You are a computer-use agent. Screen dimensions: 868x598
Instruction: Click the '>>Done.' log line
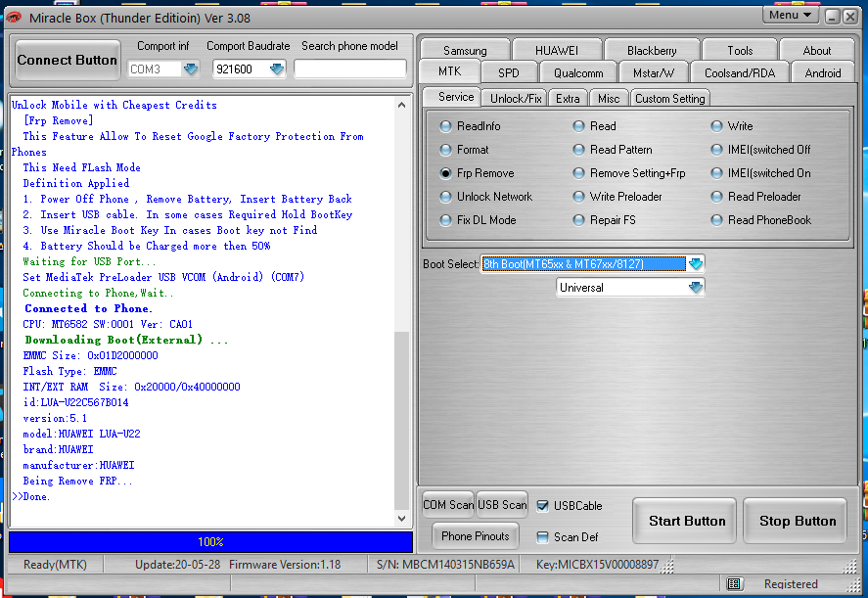(31, 496)
